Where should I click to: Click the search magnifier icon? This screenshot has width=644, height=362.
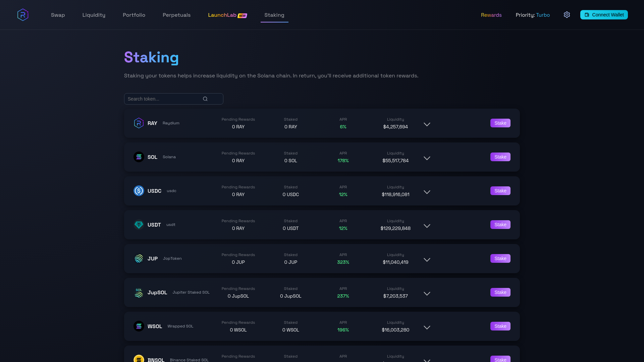[205, 99]
